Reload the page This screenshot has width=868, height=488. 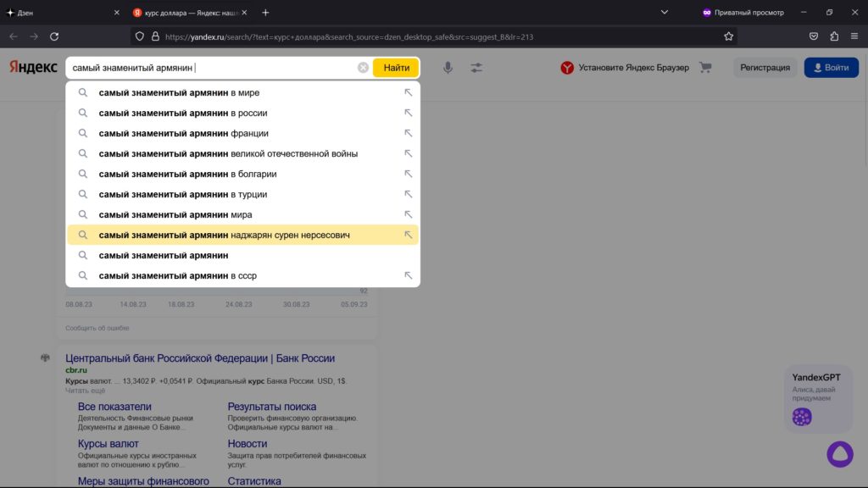pyautogui.click(x=54, y=36)
